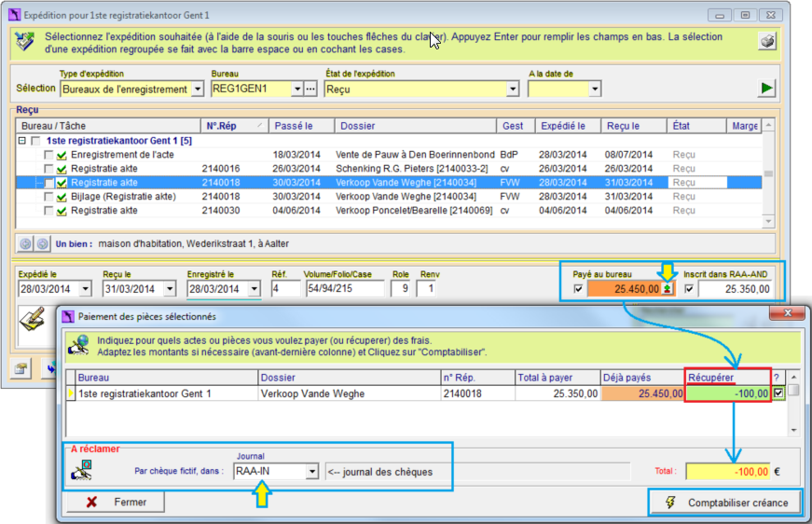Open the Enregistré le date picker
Screen dimensions: 812x524
pyautogui.click(x=255, y=288)
